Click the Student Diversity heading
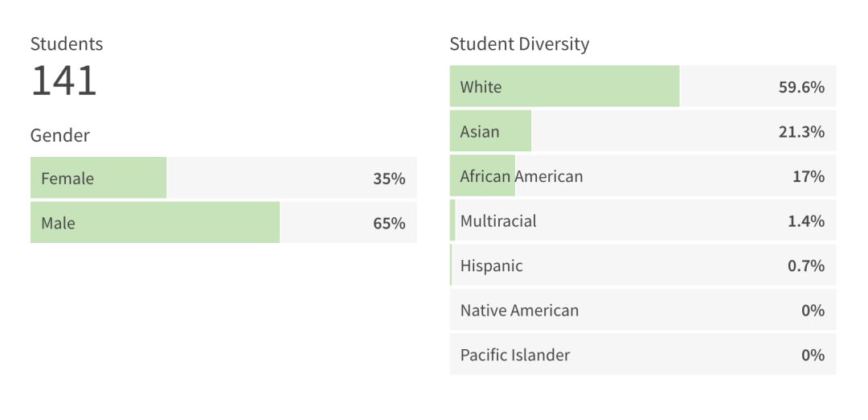Viewport: 868px width, 420px height. pos(519,44)
